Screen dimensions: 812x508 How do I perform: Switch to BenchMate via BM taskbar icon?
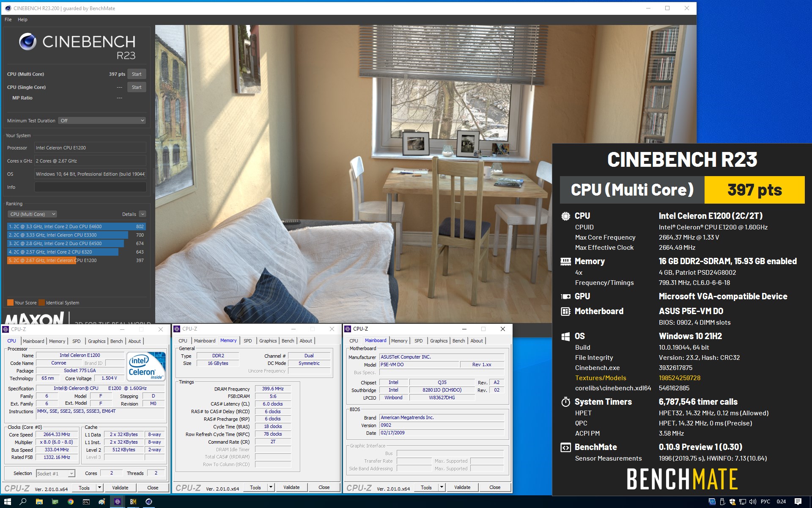point(133,502)
